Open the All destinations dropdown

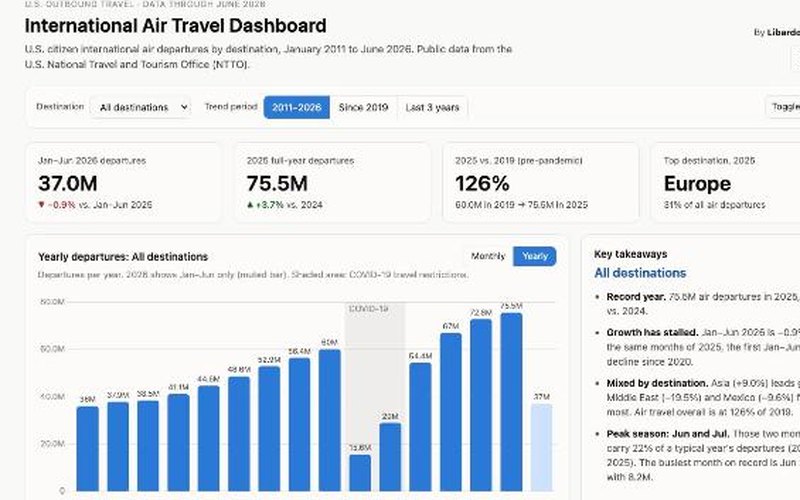pos(140,107)
